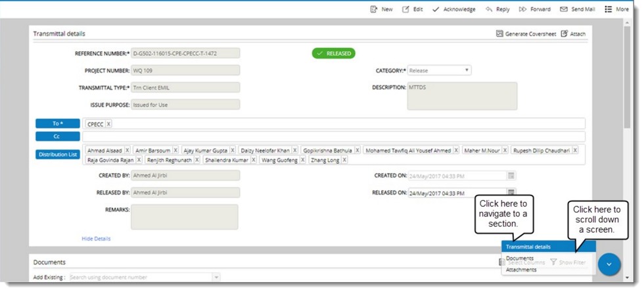This screenshot has height=292, width=644.
Task: Remove Ahmed Alsaad from distribution list
Action: [x=127, y=150]
